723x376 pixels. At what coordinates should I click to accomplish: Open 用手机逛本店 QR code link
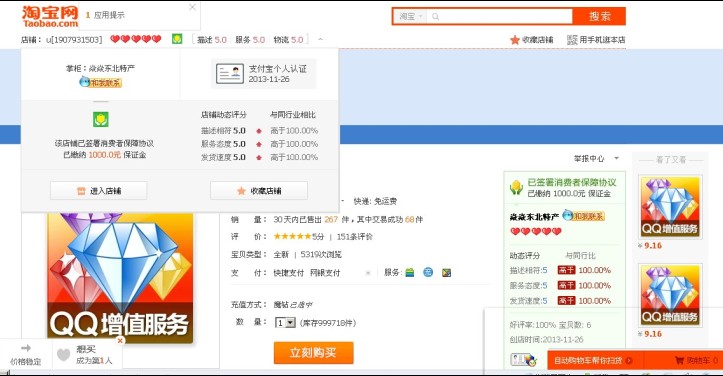596,40
